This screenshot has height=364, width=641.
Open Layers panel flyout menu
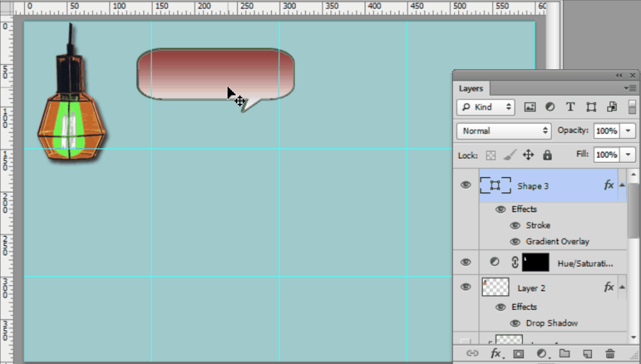tap(630, 88)
